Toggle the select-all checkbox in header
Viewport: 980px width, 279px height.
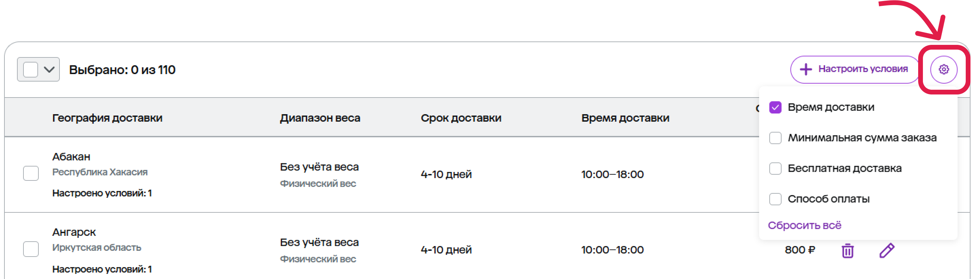point(31,70)
